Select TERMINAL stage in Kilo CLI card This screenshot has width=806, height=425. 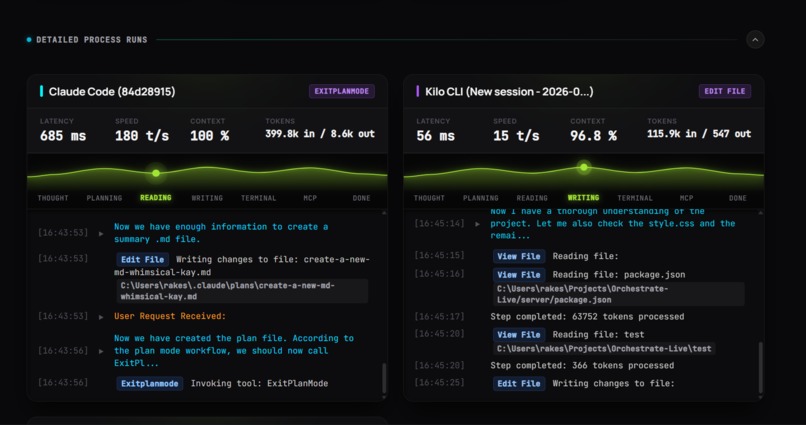click(x=635, y=198)
